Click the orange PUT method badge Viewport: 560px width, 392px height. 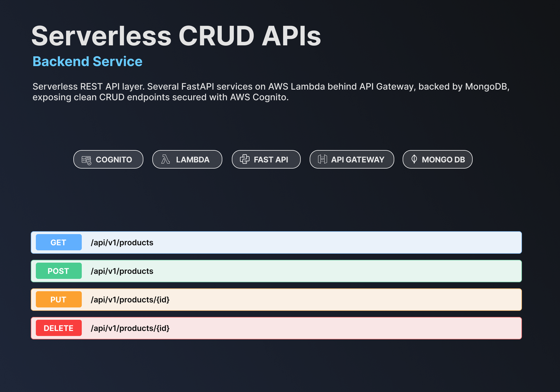[59, 299]
